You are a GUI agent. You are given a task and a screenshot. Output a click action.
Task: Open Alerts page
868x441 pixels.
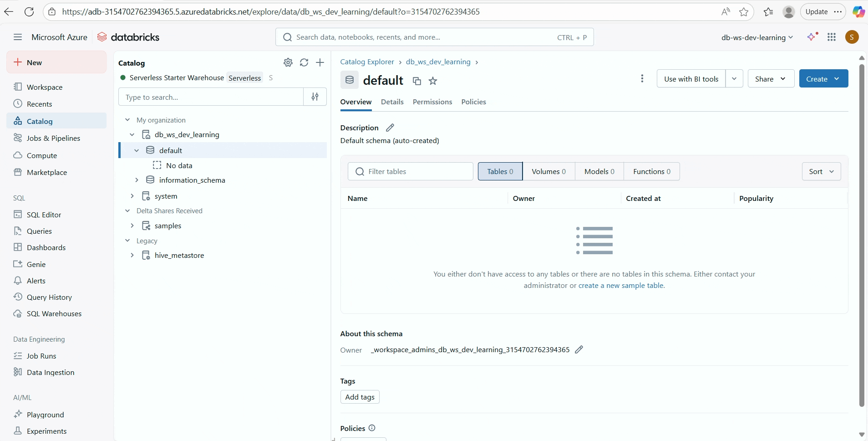[x=56, y=281]
